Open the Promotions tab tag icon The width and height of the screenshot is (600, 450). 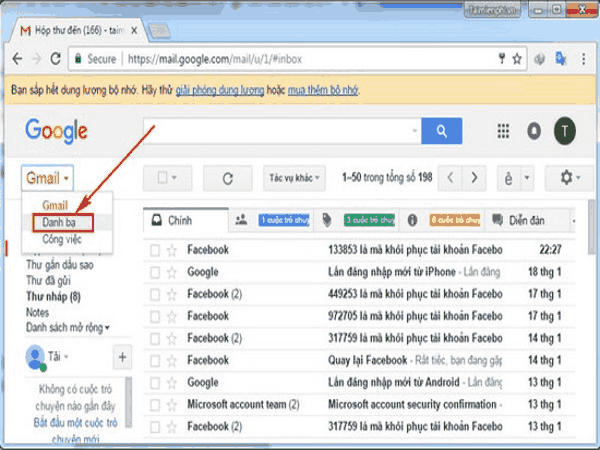tap(327, 220)
